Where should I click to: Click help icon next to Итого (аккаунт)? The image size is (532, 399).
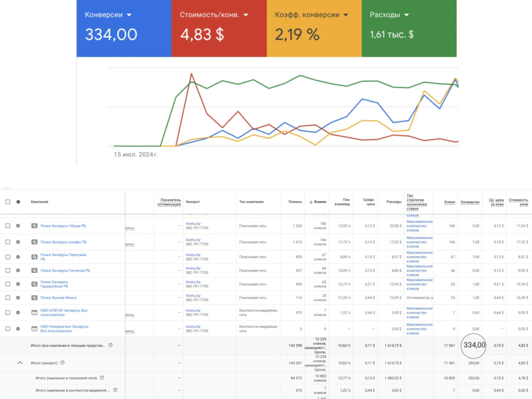[x=62, y=363]
